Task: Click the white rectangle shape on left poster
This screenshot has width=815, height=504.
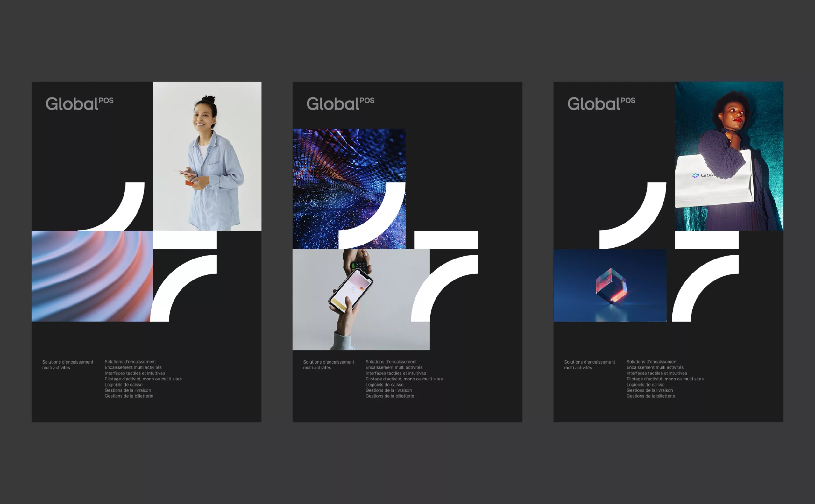Action: click(x=185, y=240)
